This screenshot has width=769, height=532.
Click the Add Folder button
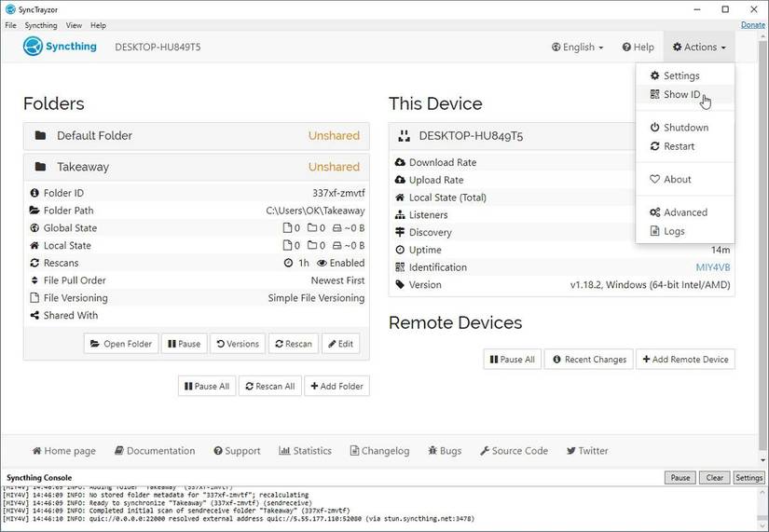(x=336, y=387)
